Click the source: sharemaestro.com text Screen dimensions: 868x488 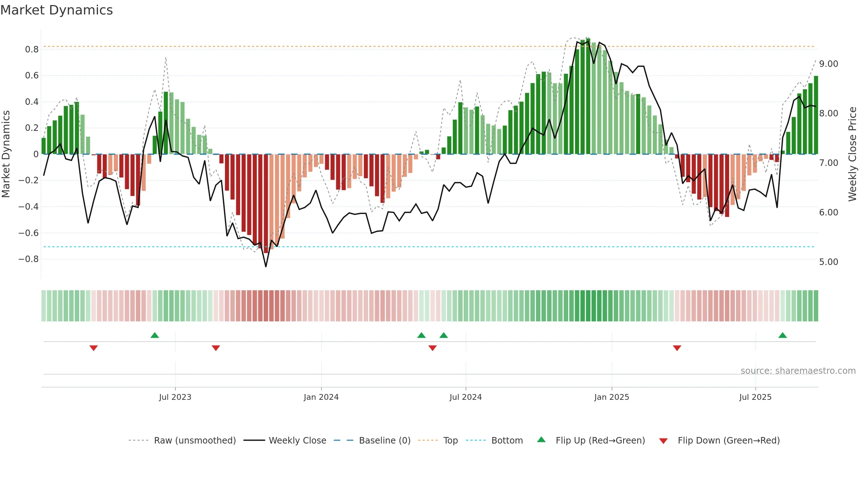(798, 371)
